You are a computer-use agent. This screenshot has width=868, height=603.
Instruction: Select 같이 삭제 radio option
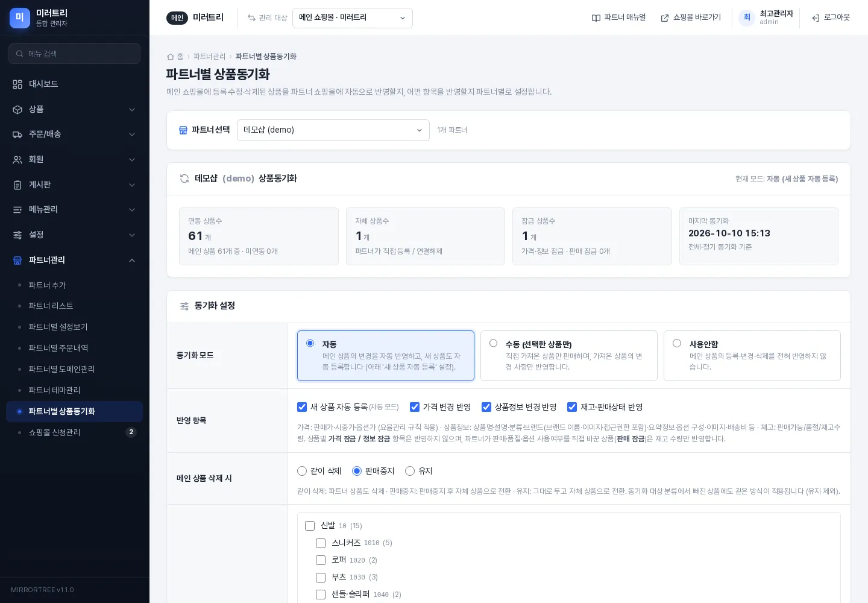[302, 471]
